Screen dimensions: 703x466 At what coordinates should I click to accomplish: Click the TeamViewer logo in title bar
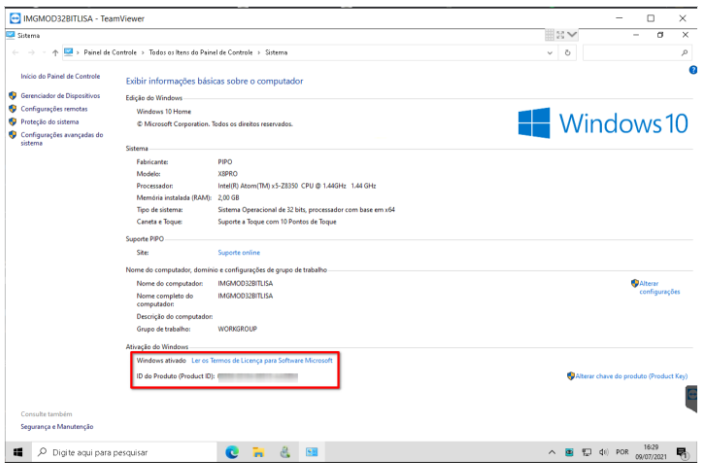15,18
